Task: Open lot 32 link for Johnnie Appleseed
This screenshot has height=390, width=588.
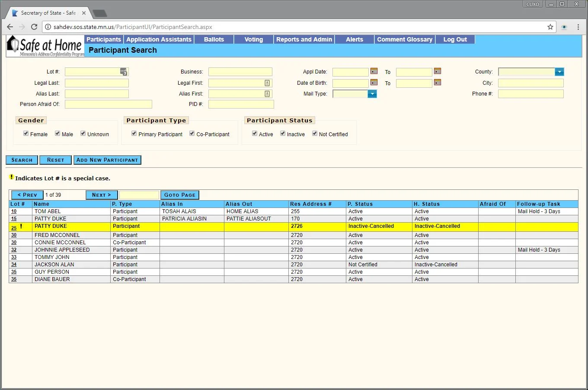Action: (x=14, y=250)
